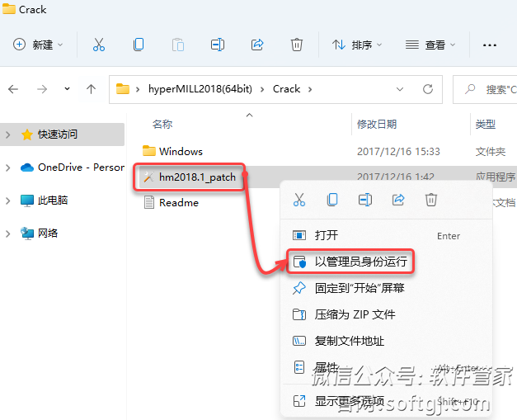Expand the 此电脑 tree node

click(x=8, y=201)
